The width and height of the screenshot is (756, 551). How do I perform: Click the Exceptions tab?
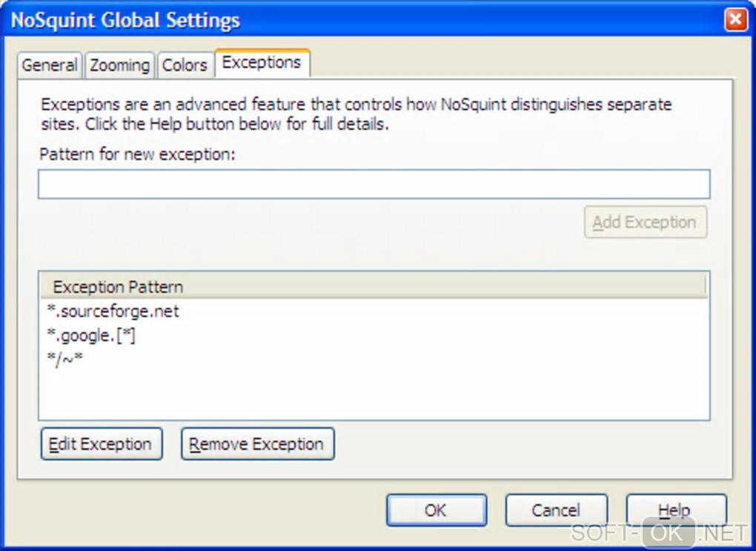[262, 63]
